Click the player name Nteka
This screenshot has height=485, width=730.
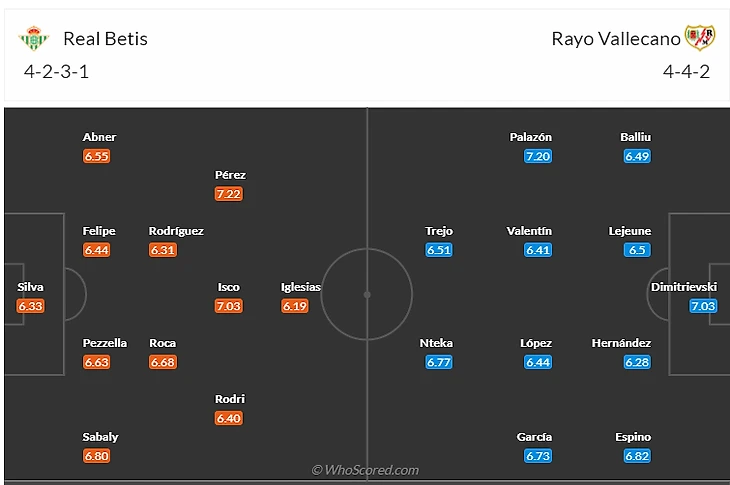(436, 343)
